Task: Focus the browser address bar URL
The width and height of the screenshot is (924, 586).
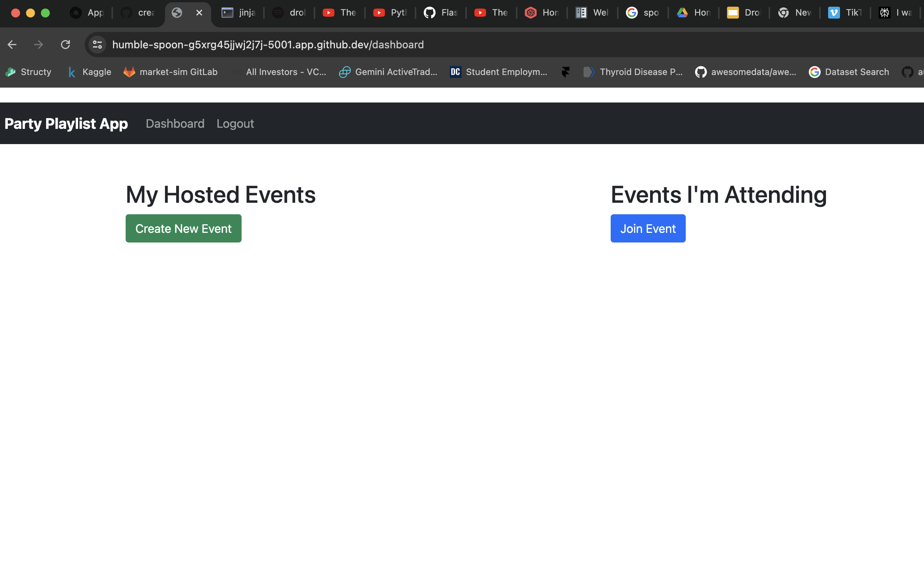Action: (x=268, y=45)
